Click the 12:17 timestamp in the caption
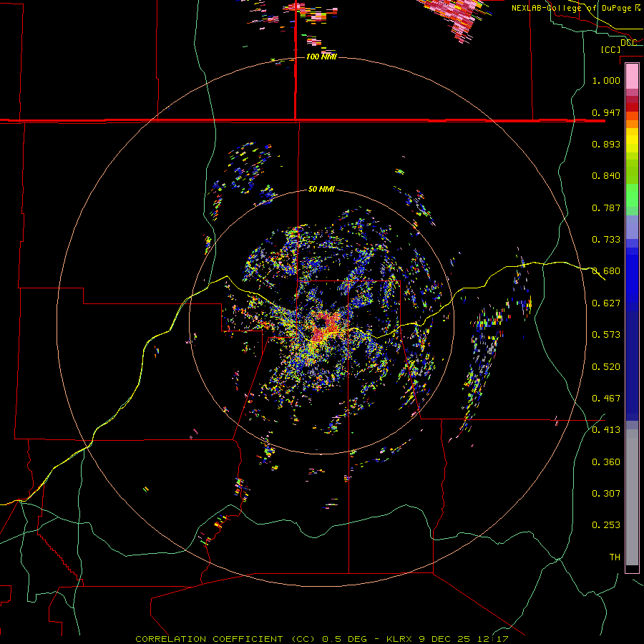This screenshot has width=644, height=644. 493,639
